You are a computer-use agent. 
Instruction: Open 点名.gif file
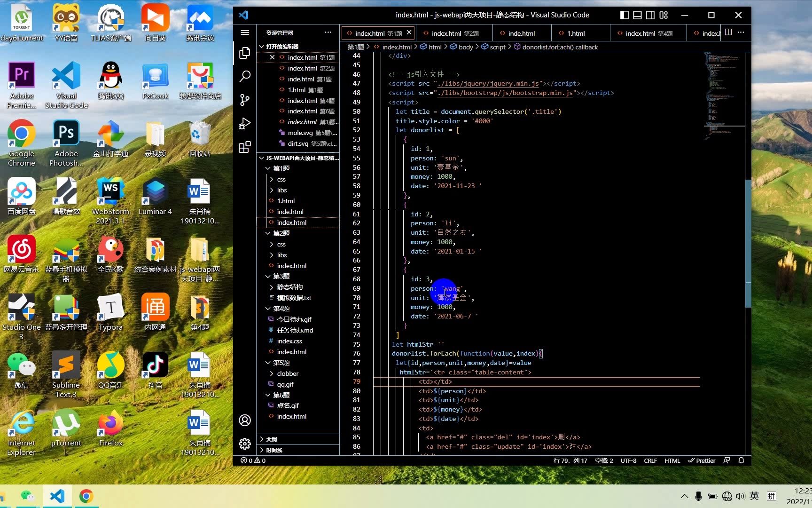[x=298, y=405]
